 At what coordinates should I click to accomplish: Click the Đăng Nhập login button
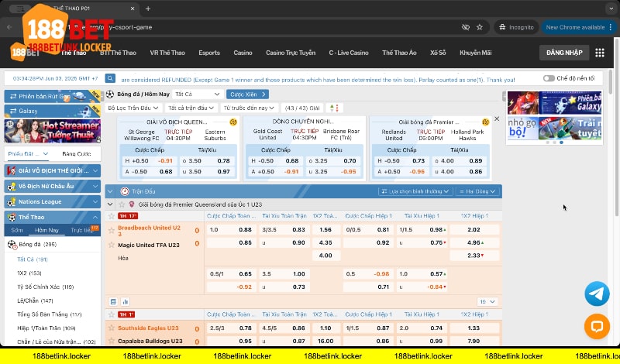click(564, 53)
